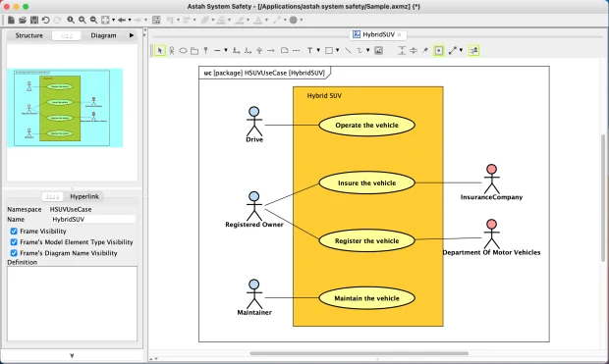Pick the Package tool
The height and width of the screenshot is (364, 609).
(194, 50)
